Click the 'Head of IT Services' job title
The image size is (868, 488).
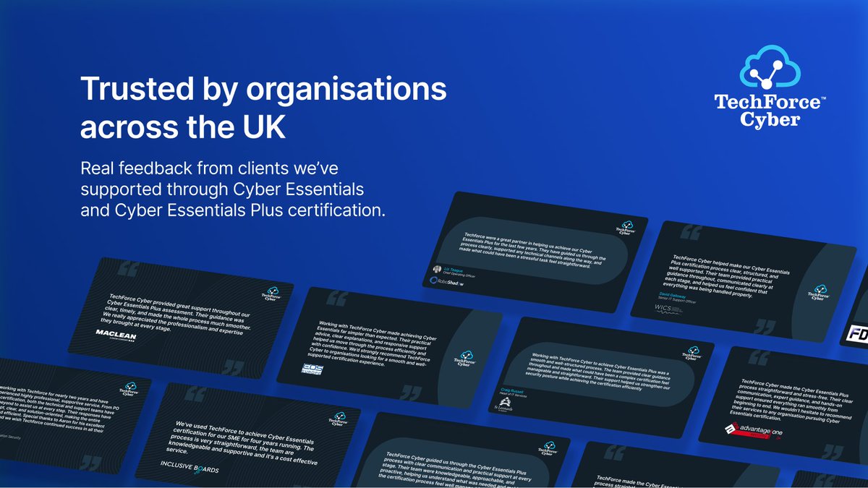pos(514,393)
